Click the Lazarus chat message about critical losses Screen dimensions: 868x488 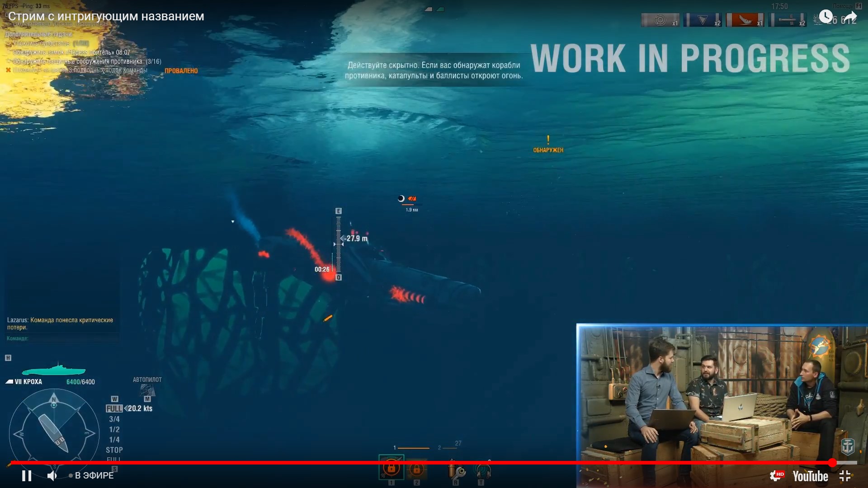coord(60,324)
